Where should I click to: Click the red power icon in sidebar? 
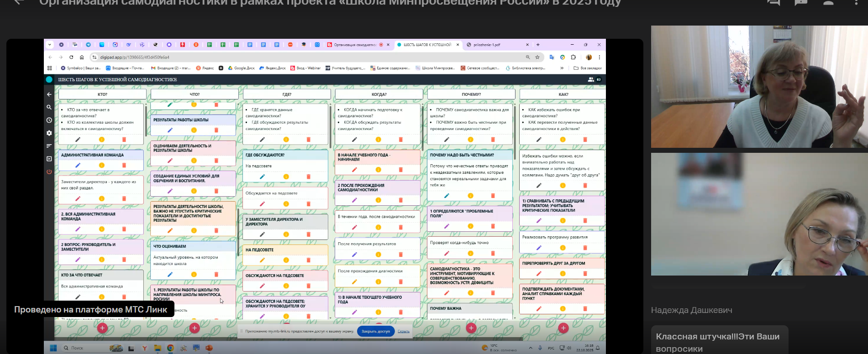point(49,172)
